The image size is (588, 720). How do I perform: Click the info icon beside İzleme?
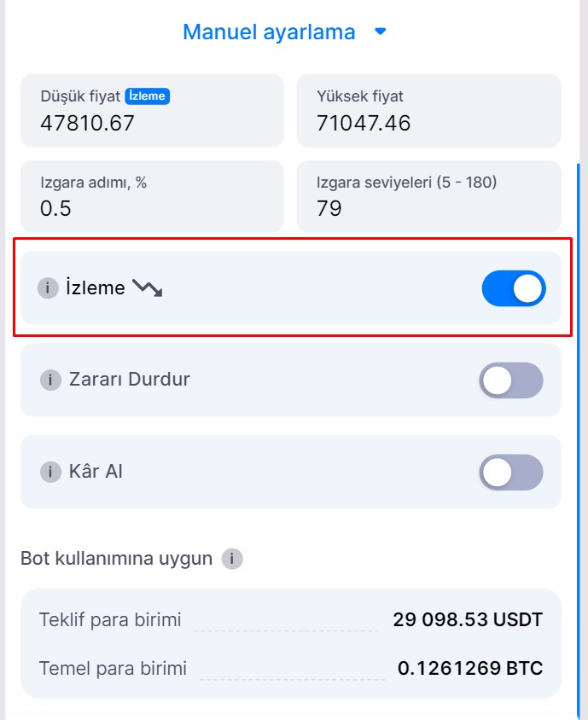[48, 288]
